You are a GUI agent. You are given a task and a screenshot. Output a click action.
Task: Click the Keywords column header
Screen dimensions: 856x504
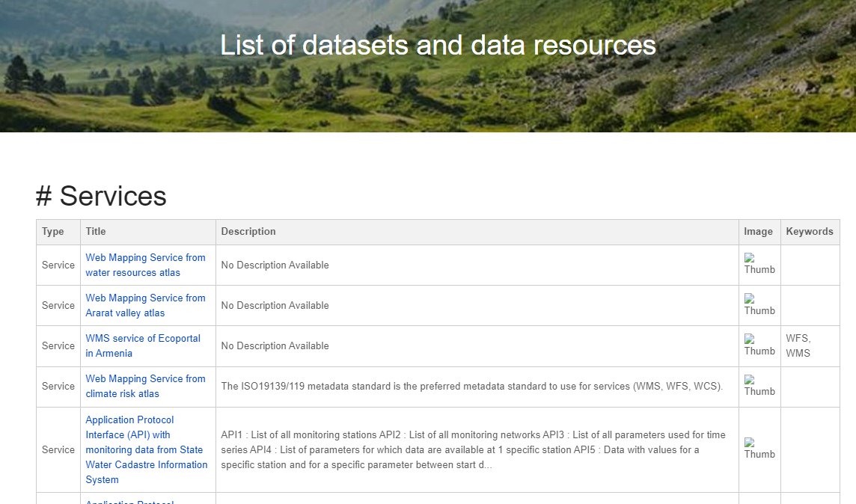[810, 231]
